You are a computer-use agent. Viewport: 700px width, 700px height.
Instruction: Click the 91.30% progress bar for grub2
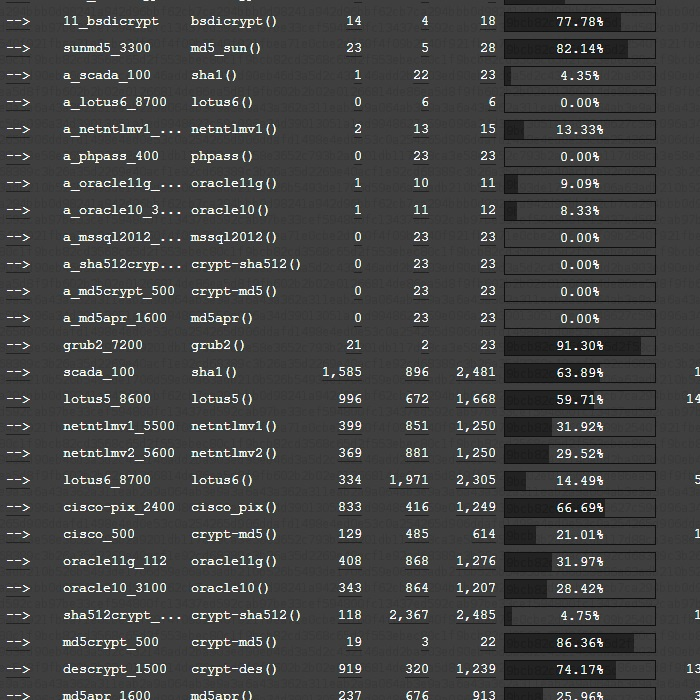coord(579,345)
